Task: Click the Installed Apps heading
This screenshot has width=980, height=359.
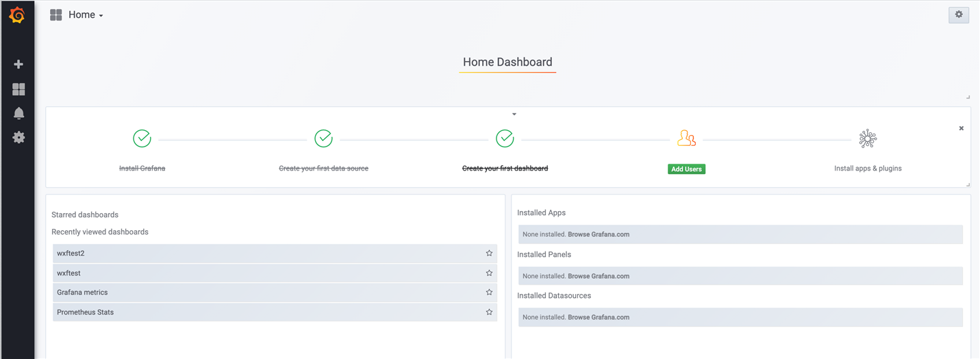Action: point(541,213)
